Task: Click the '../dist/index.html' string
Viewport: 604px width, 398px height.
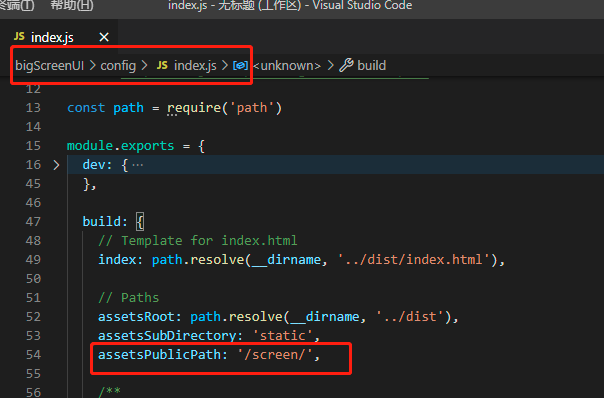Action: 414,259
